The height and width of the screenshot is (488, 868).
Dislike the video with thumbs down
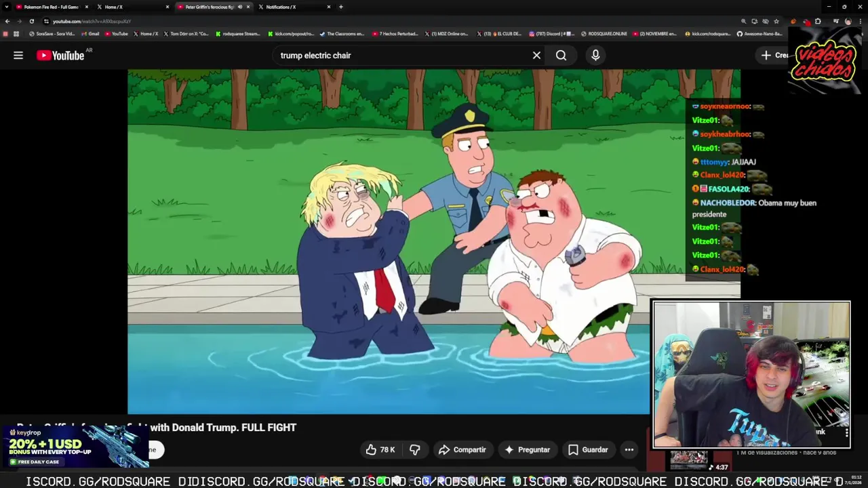tap(415, 449)
